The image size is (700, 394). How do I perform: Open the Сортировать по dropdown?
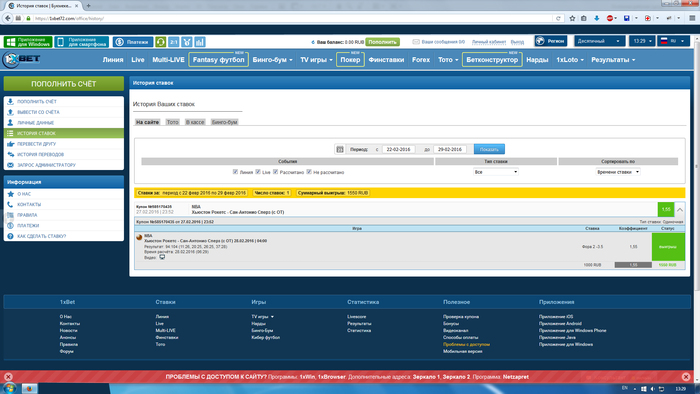[618, 172]
